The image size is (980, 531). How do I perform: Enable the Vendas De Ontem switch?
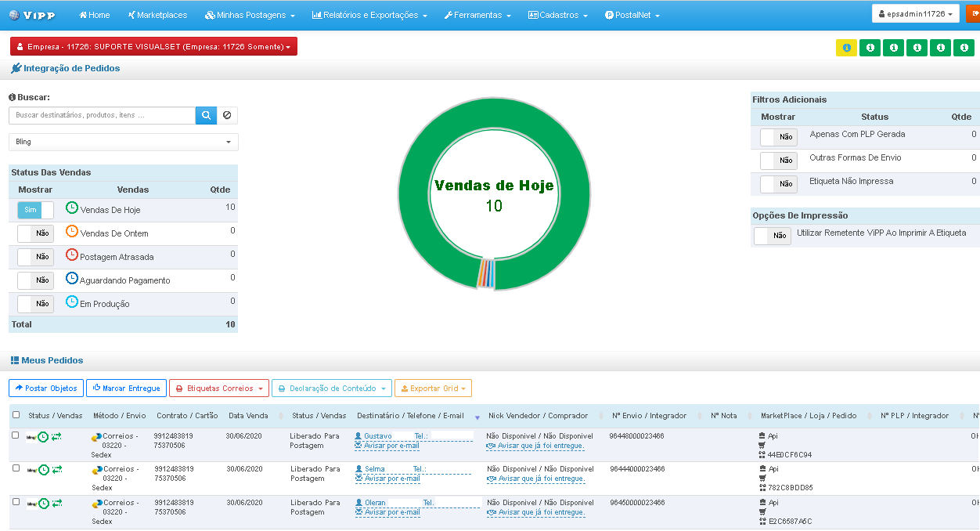[36, 233]
